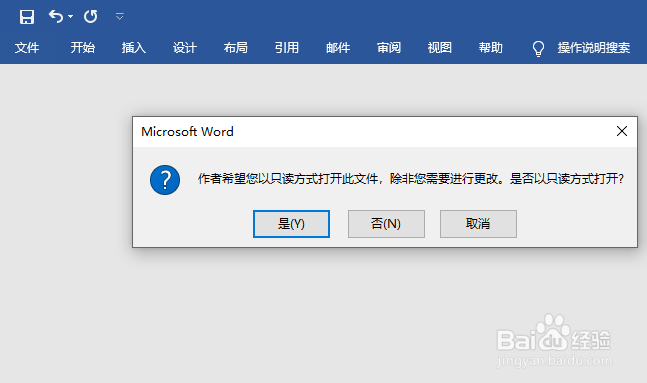
Task: Open the 文件 tab
Action: click(x=27, y=48)
